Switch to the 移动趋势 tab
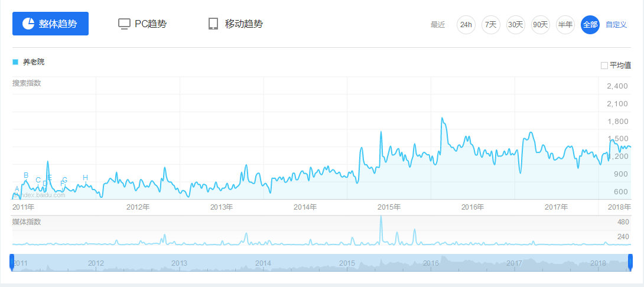The height and width of the screenshot is (287, 644). click(x=243, y=24)
